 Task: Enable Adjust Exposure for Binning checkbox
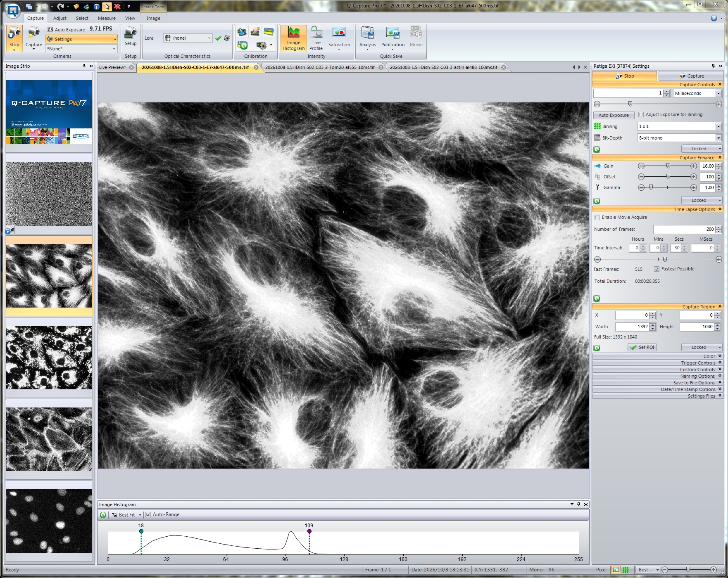[641, 115]
